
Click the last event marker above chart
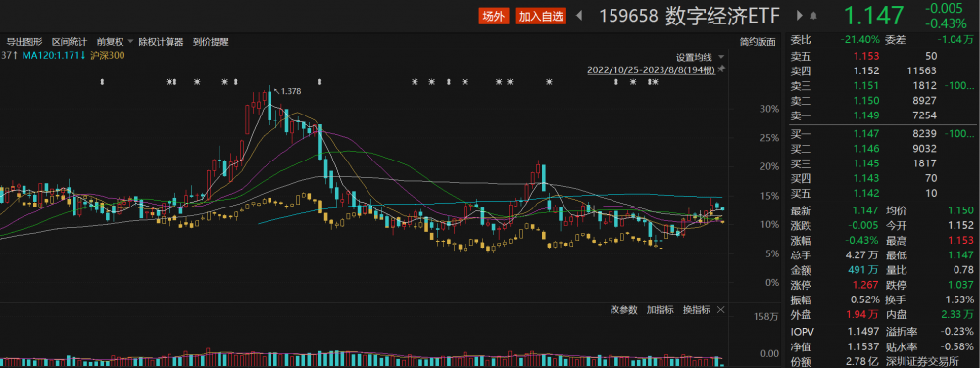point(655,82)
